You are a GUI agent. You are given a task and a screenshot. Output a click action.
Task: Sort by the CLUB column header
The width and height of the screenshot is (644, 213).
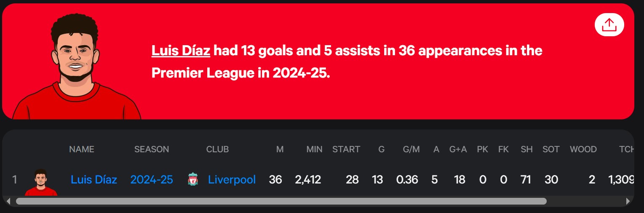point(217,149)
